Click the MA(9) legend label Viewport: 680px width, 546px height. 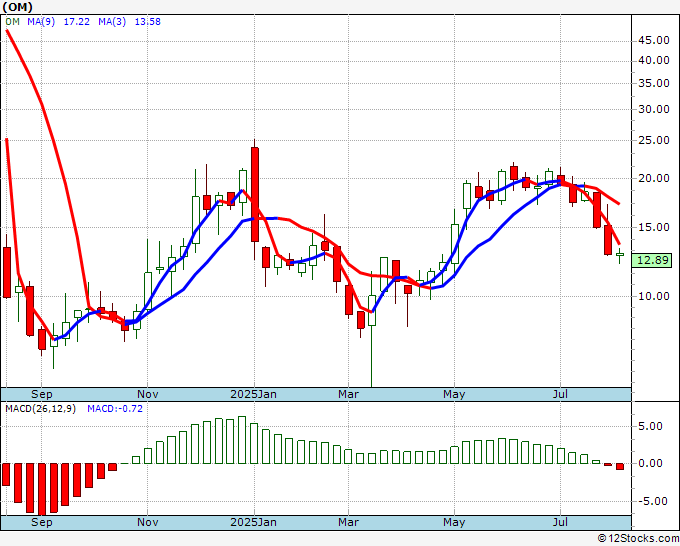tap(41, 22)
